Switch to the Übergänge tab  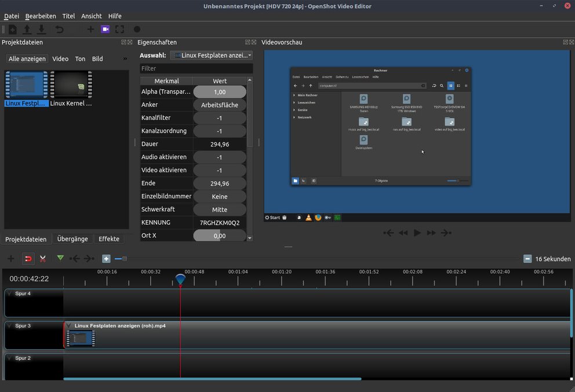click(x=72, y=239)
